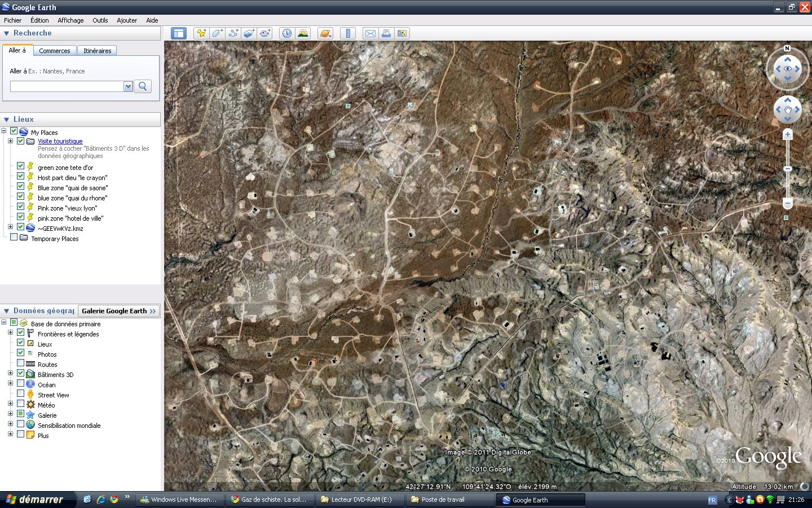Expand the Galerie layer node
The height and width of the screenshot is (508, 812).
(x=10, y=414)
